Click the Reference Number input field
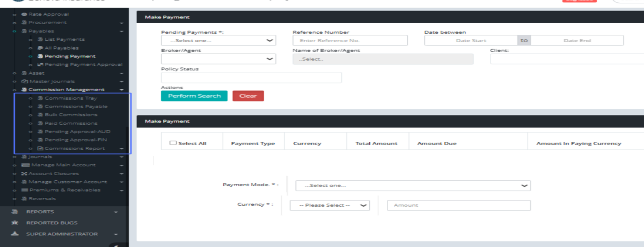 pyautogui.click(x=350, y=41)
